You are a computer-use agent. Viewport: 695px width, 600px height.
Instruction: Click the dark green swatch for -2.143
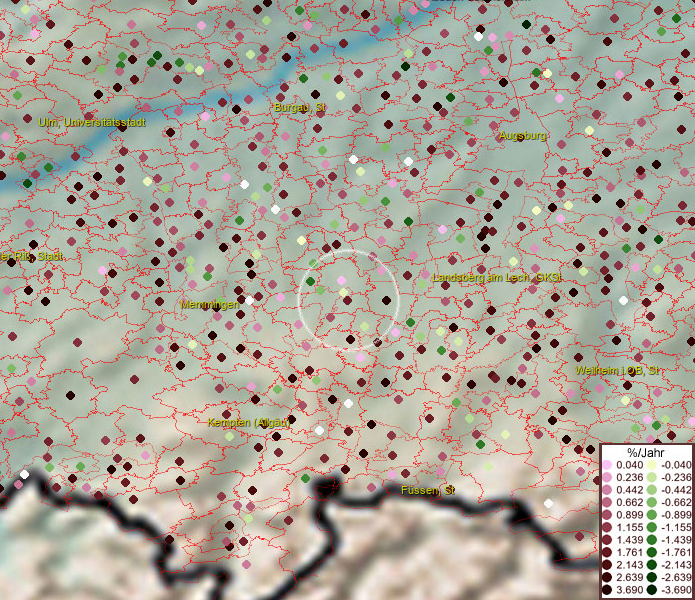pyautogui.click(x=652, y=565)
